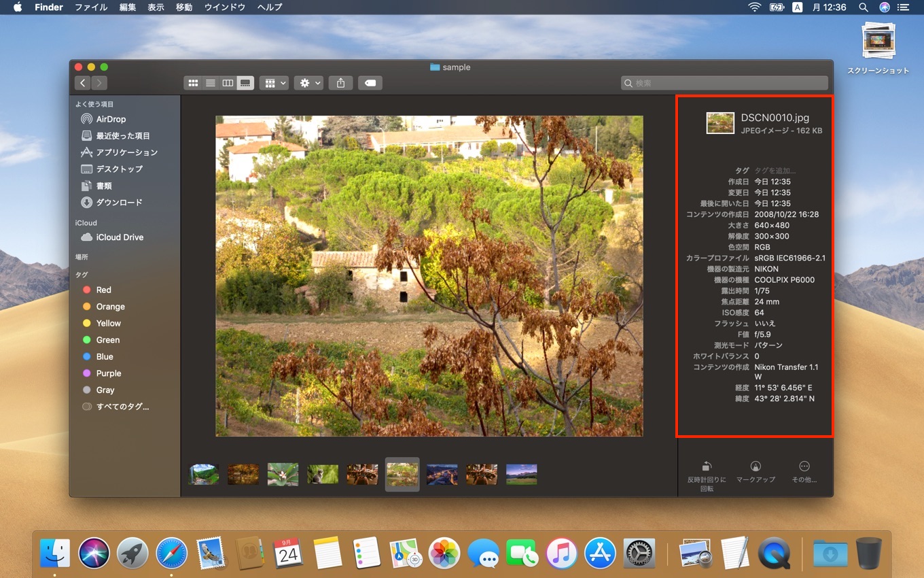Open the Downloads stack in the Dock
Screen dimensions: 924x578
830,553
